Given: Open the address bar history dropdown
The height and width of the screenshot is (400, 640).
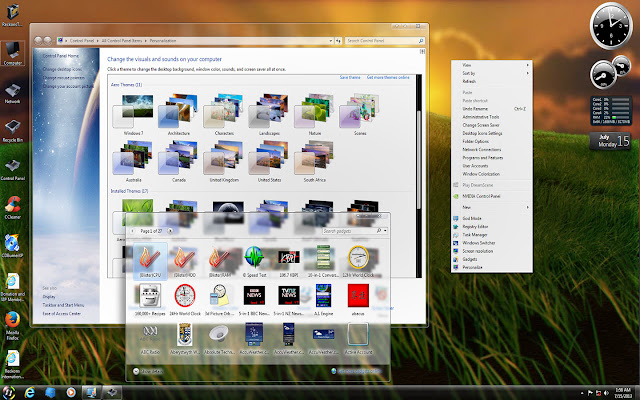Looking at the screenshot, I should [x=331, y=41].
